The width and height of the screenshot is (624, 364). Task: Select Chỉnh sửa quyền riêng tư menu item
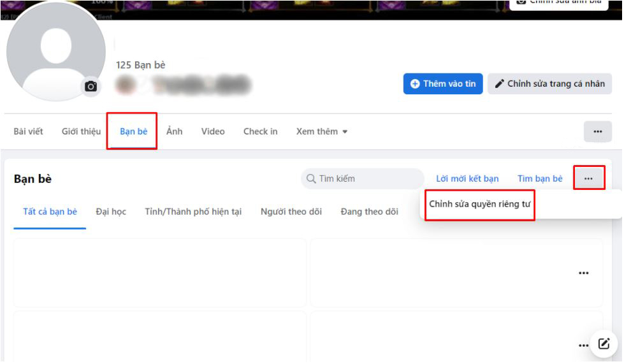coord(479,204)
